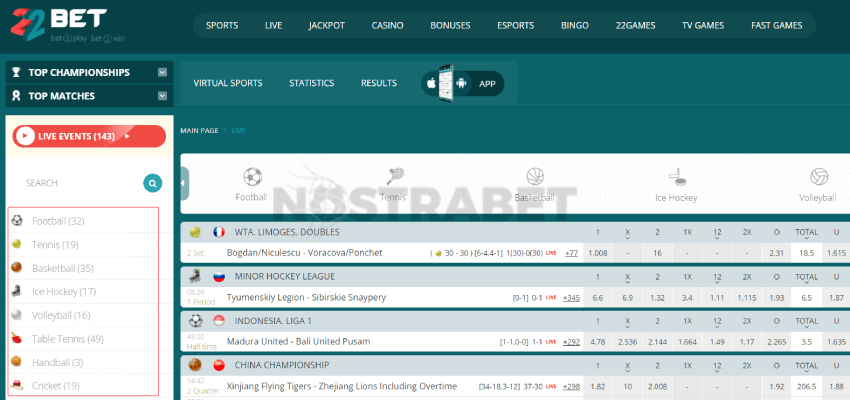Select Basketball icon in carousel
This screenshot has height=400, width=850.
(x=535, y=177)
